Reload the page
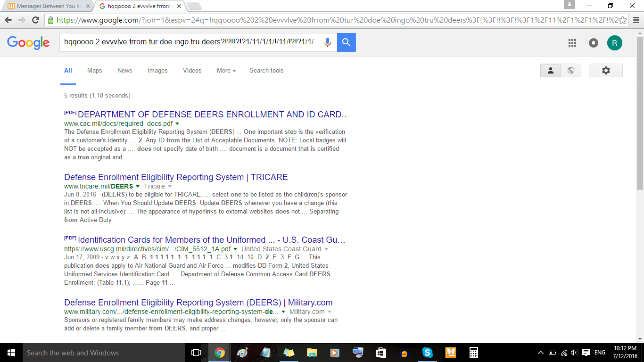This screenshot has width=644, height=362. tap(35, 20)
